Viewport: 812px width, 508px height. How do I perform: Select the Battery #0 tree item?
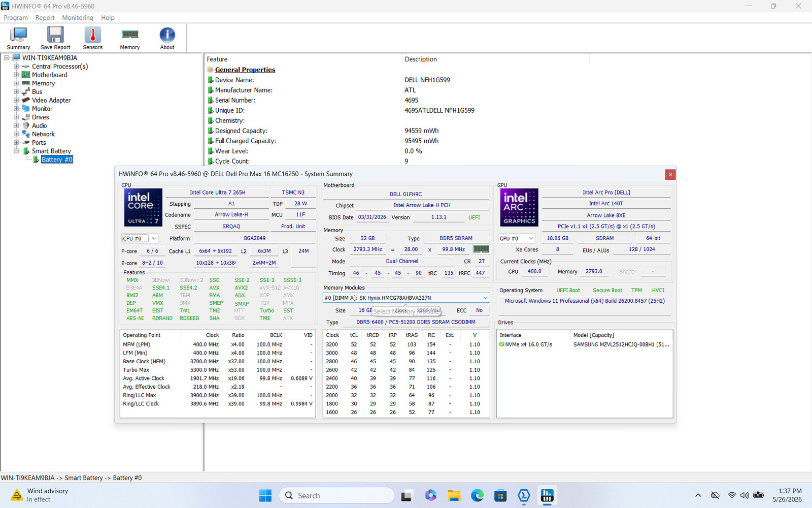coord(57,160)
